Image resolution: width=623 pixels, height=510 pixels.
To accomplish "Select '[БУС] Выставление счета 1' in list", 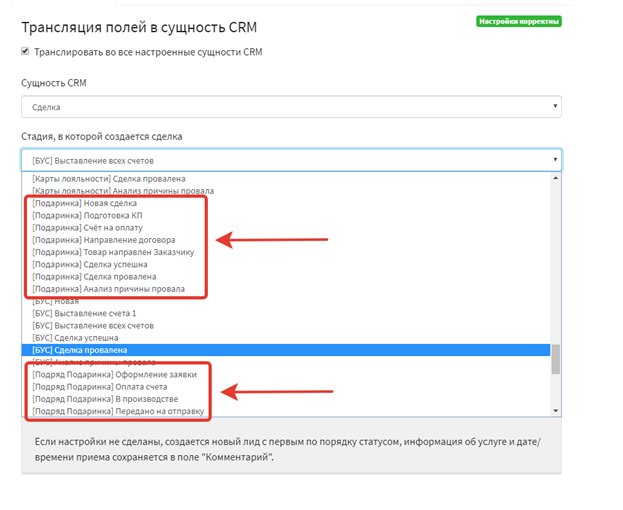I will pyautogui.click(x=87, y=314).
